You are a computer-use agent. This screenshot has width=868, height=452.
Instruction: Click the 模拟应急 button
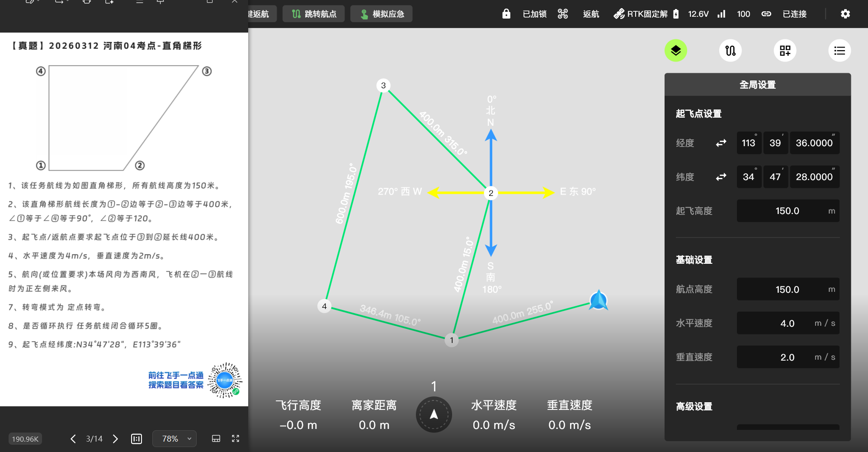point(382,14)
